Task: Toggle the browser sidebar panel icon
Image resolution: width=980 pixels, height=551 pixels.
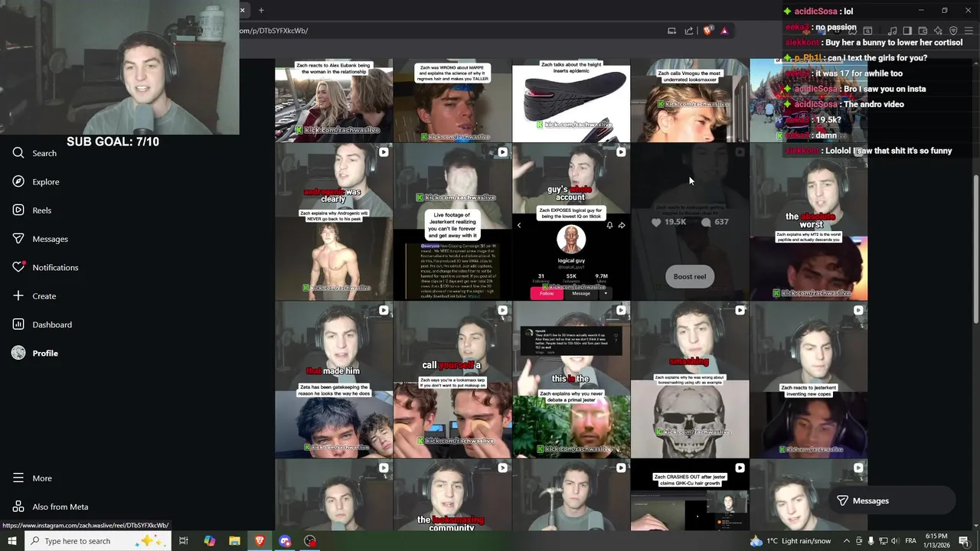Action: pos(907,31)
